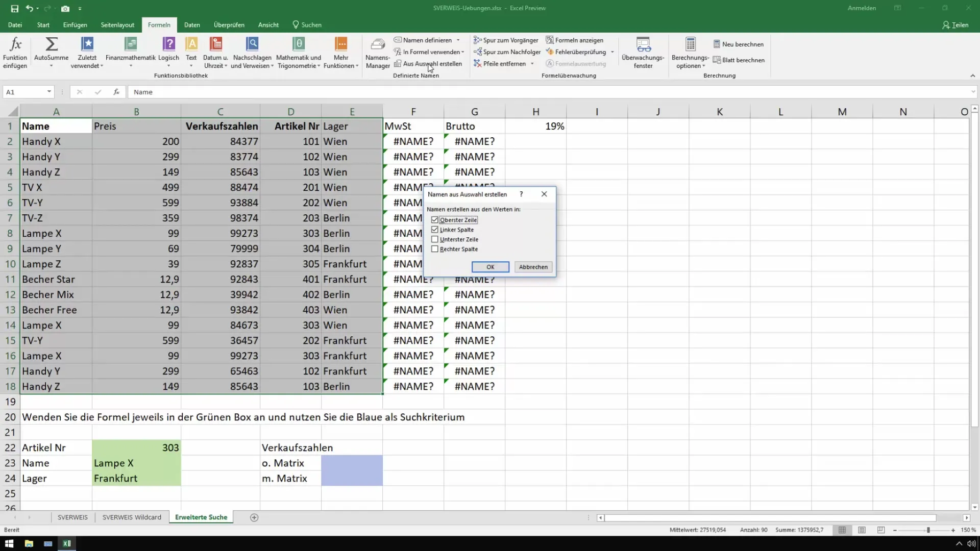Click the formula bar input field
The image size is (980, 551).
pyautogui.click(x=549, y=92)
